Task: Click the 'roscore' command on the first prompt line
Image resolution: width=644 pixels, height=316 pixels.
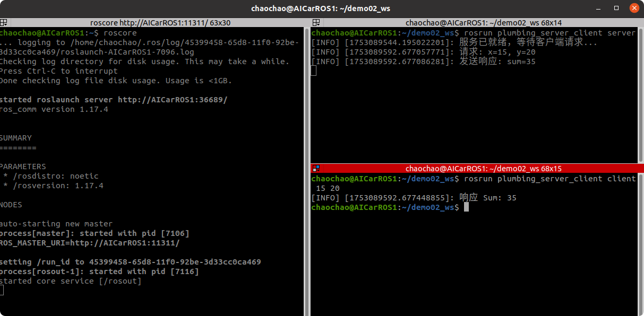Action: tap(119, 33)
